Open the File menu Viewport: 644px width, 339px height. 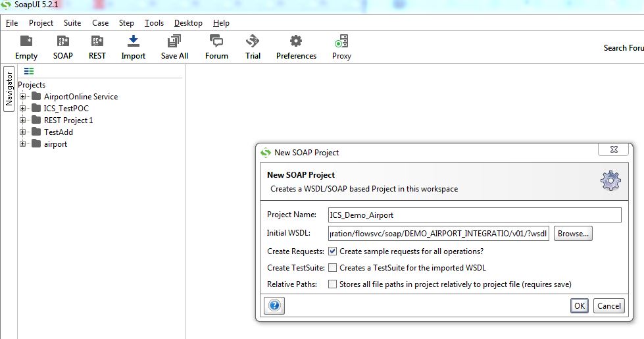pos(12,23)
